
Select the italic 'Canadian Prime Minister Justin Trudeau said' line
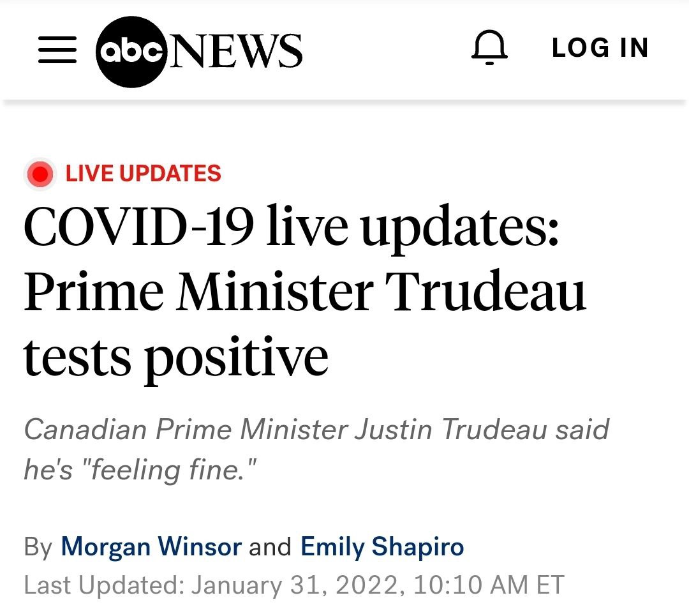point(316,429)
